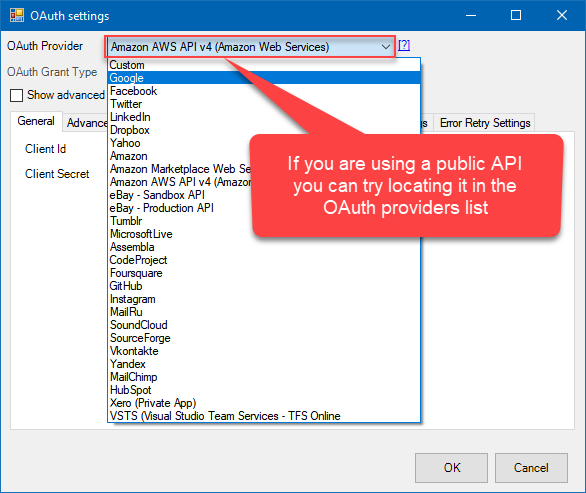This screenshot has width=586, height=493.
Task: Confirm settings with the OK button
Action: point(451,468)
